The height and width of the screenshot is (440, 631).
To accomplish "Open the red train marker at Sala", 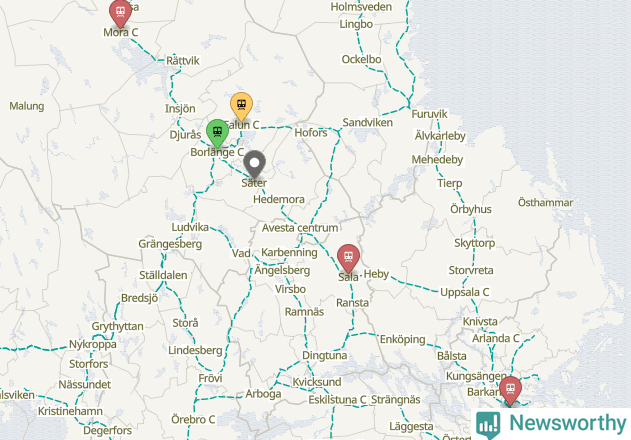I will (348, 258).
